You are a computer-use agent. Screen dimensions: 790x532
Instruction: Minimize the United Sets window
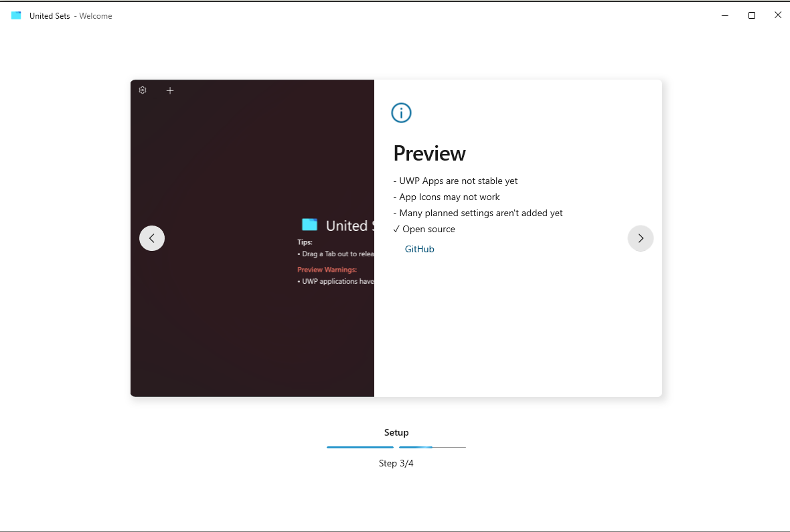725,15
